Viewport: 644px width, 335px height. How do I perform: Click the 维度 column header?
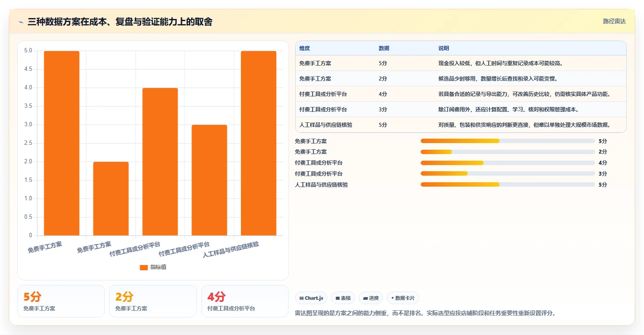click(304, 48)
